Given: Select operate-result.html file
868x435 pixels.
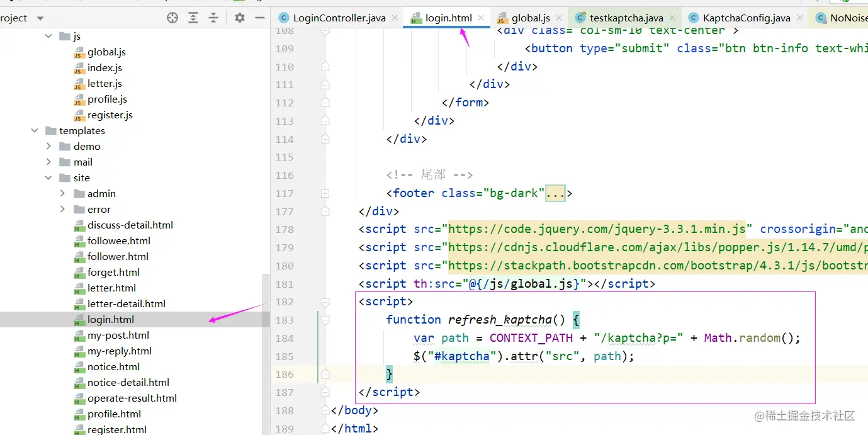Looking at the screenshot, I should [132, 398].
